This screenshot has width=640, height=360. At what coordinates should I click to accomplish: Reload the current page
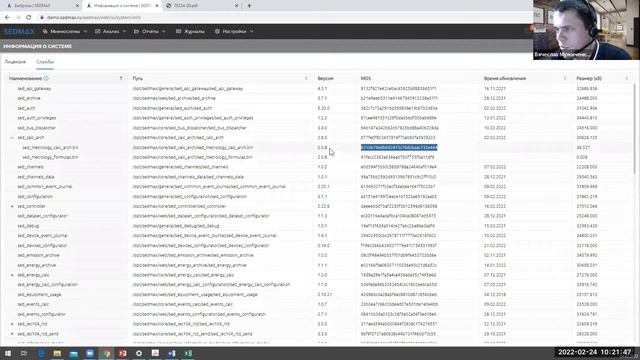click(29, 18)
